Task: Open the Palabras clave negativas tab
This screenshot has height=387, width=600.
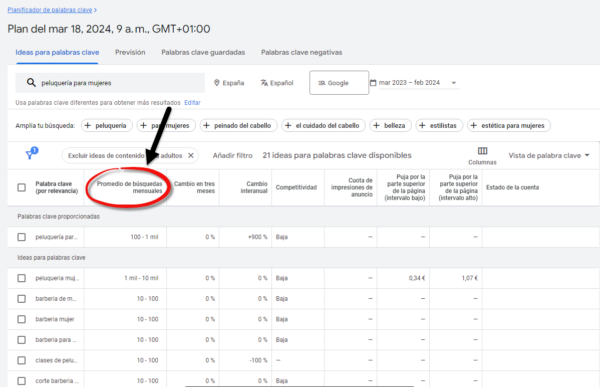Action: 302,52
